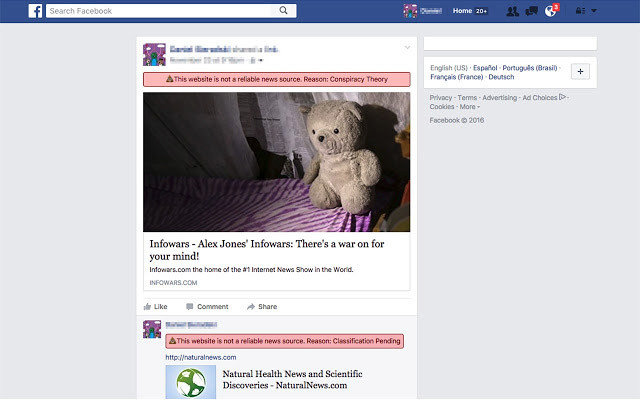Open the NaturalNews logo thumbnail
This screenshot has width=640, height=400.
click(191, 382)
